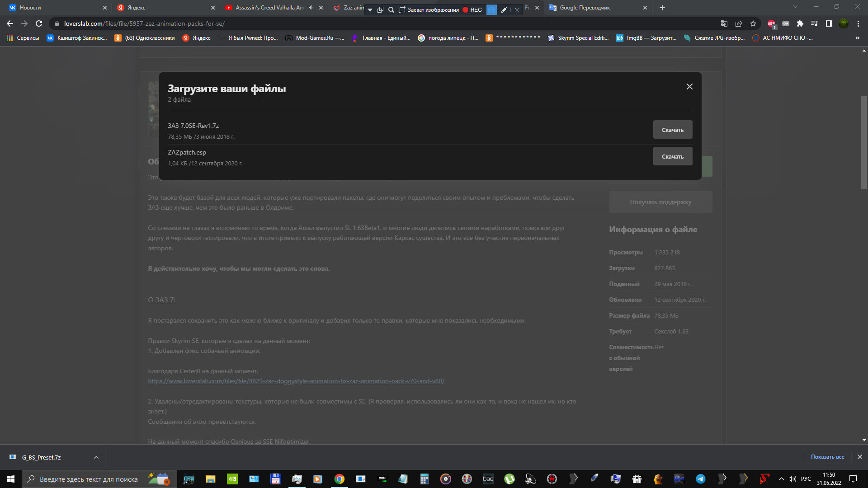
Task: Click Показать все downloads button
Action: [827, 457]
